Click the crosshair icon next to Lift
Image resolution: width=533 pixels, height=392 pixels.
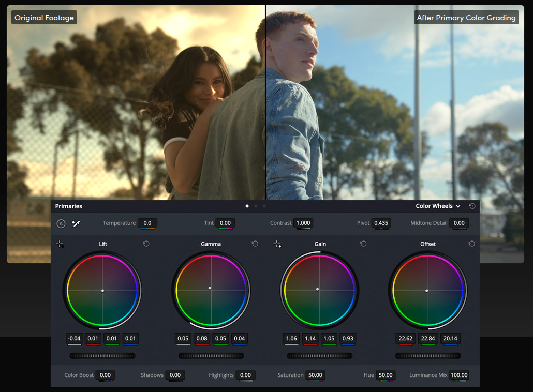[x=60, y=244]
